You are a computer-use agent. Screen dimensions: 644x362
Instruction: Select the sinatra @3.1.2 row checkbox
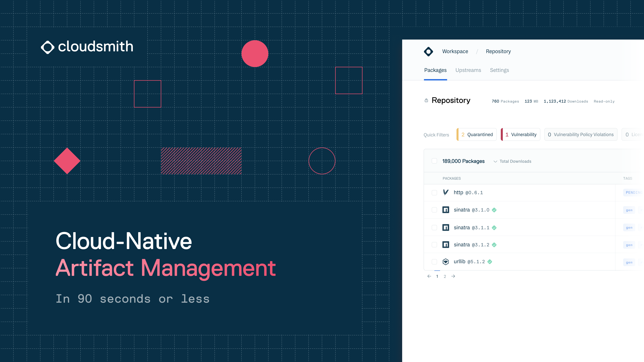coord(434,245)
